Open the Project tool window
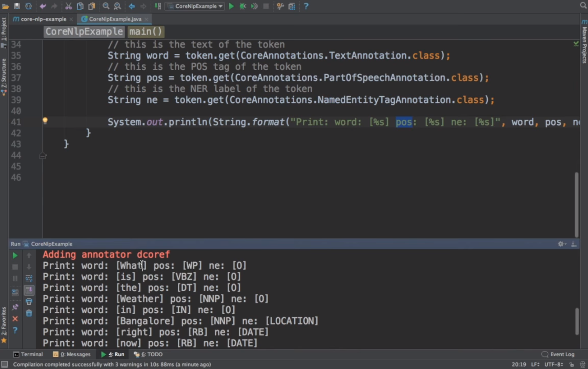This screenshot has height=369, width=588. click(4, 33)
